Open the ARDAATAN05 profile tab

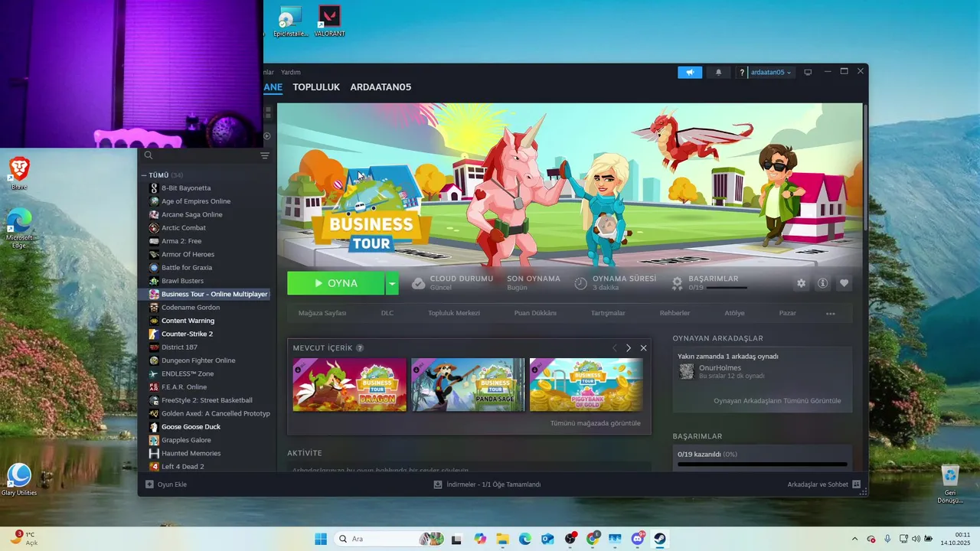pos(381,87)
